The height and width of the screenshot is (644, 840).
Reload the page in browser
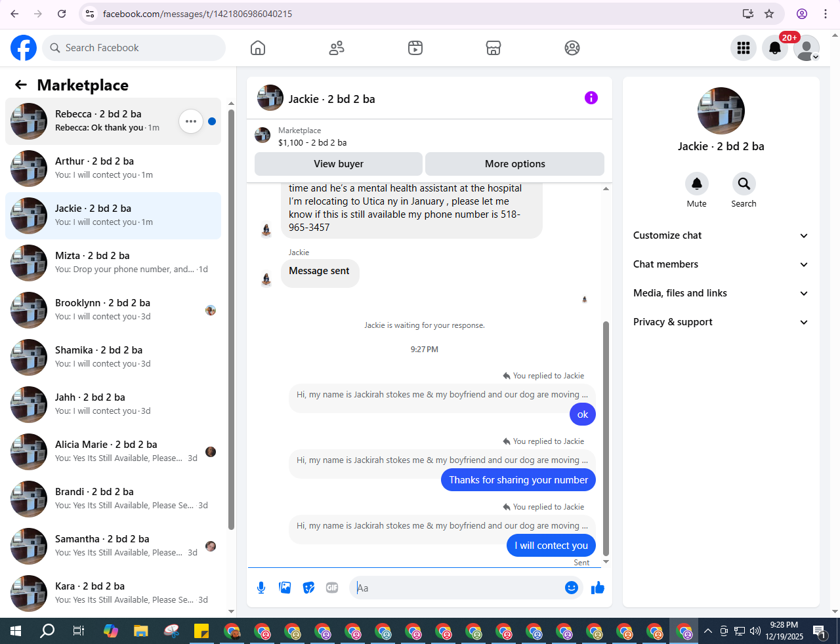(x=62, y=14)
